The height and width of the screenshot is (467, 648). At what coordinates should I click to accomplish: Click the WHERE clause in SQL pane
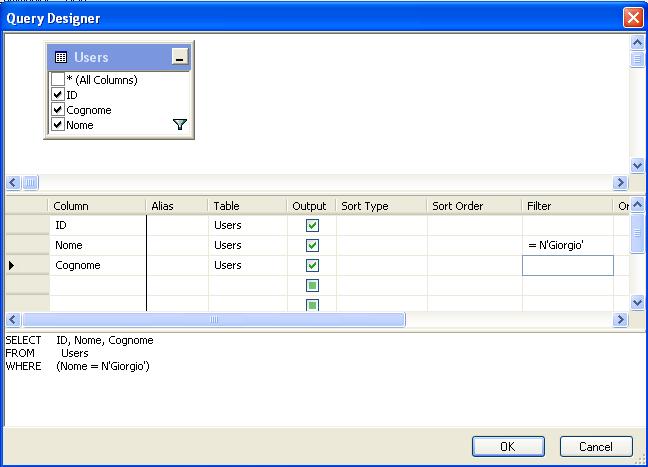click(78, 366)
